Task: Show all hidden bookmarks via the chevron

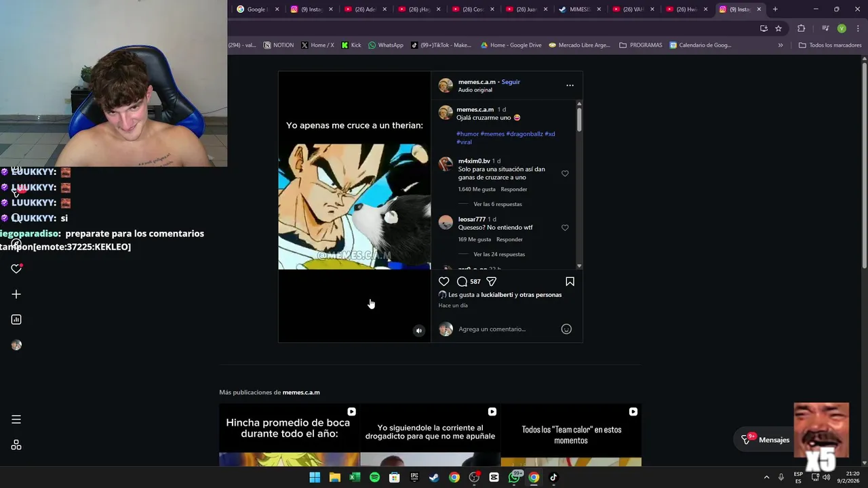Action: click(x=781, y=45)
